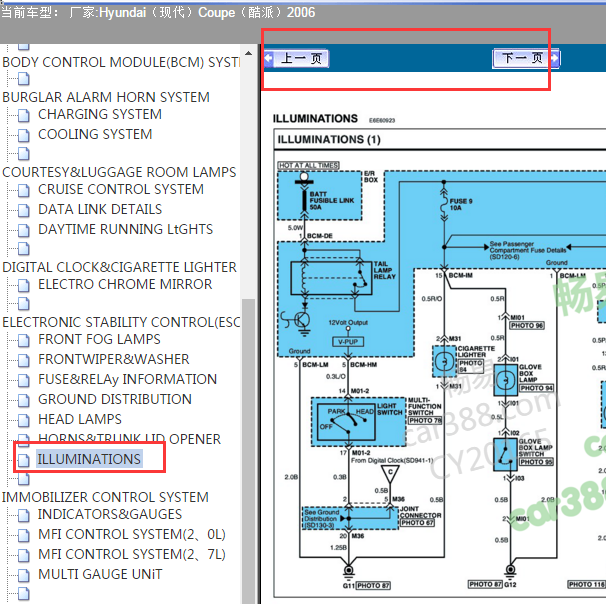Click PHOTO 87 box beside G12
The width and height of the screenshot is (606, 604).
click(485, 584)
